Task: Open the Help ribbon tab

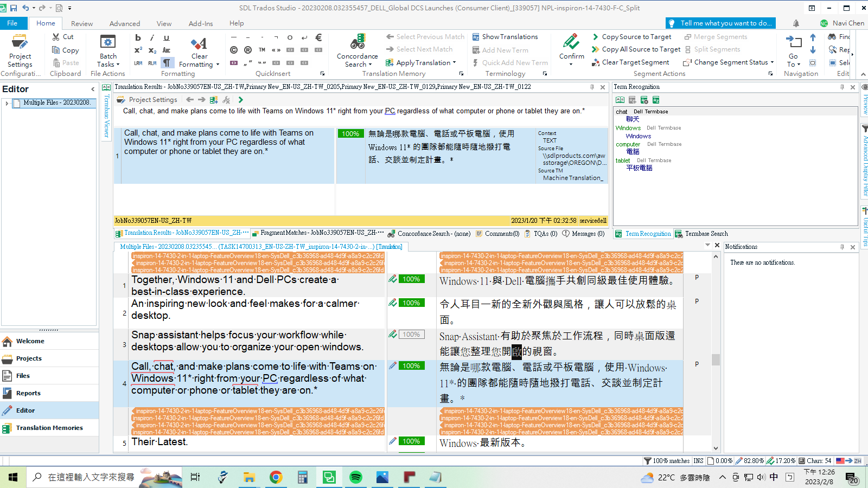Action: click(237, 23)
